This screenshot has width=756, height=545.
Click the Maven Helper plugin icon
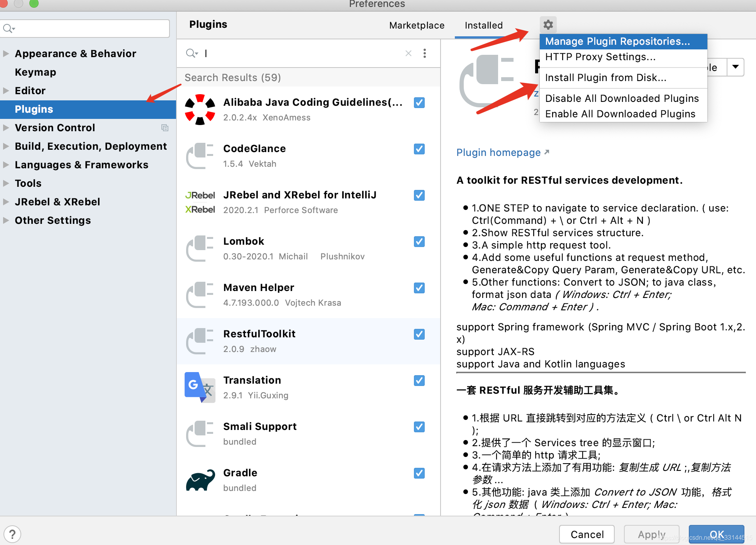200,295
